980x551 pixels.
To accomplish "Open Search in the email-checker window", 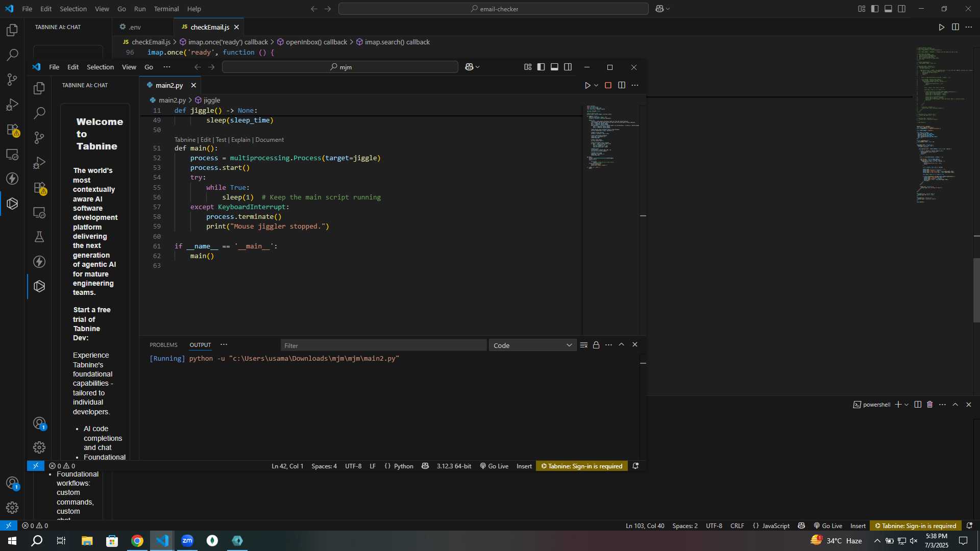I will click(12, 55).
